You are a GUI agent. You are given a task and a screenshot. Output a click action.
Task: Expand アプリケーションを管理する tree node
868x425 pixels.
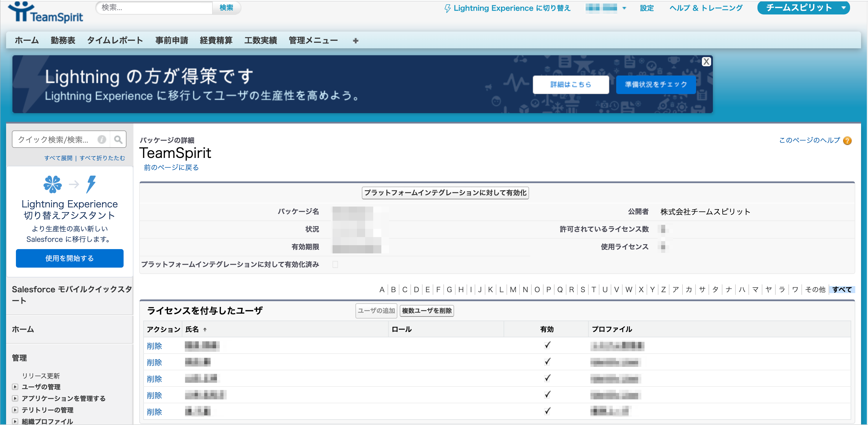tap(15, 398)
